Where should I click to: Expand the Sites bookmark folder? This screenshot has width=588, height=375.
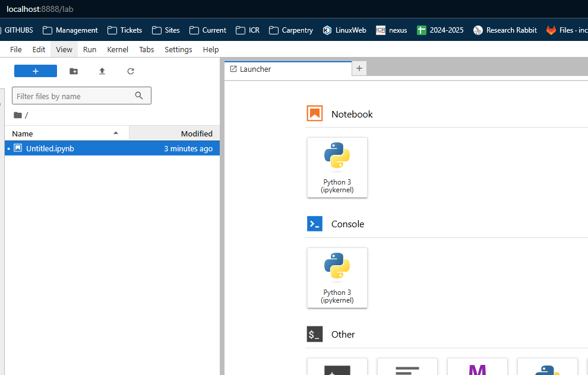(166, 30)
